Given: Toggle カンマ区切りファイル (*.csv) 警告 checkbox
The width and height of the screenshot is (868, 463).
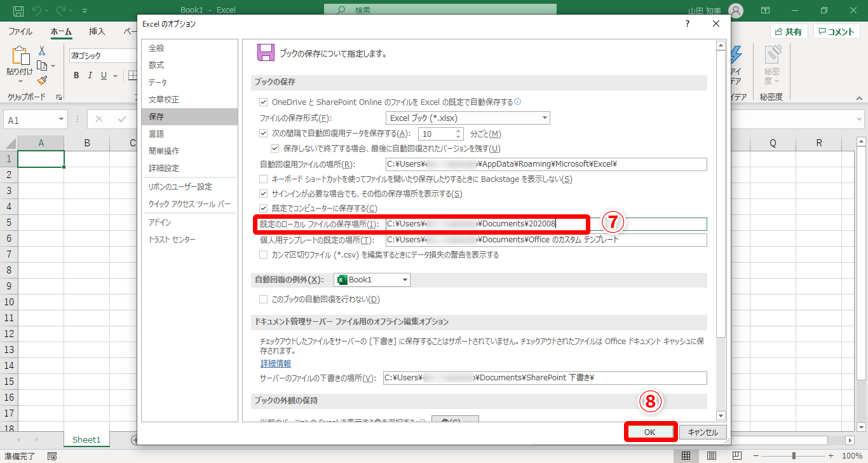Looking at the screenshot, I should [264, 254].
